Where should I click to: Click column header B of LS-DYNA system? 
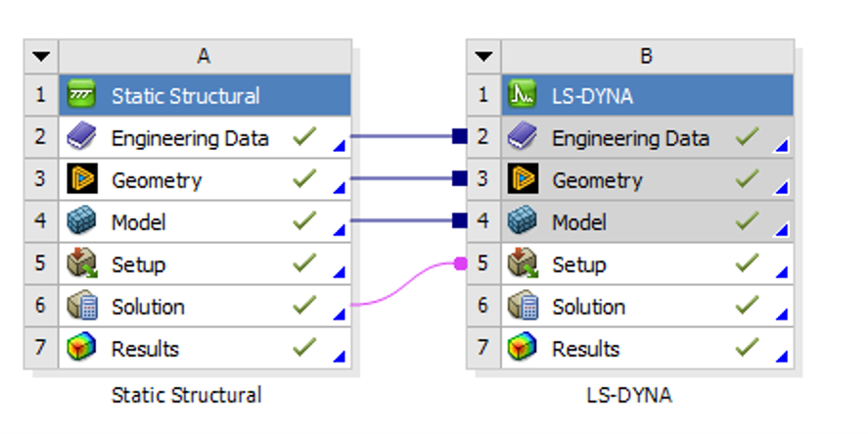(647, 57)
